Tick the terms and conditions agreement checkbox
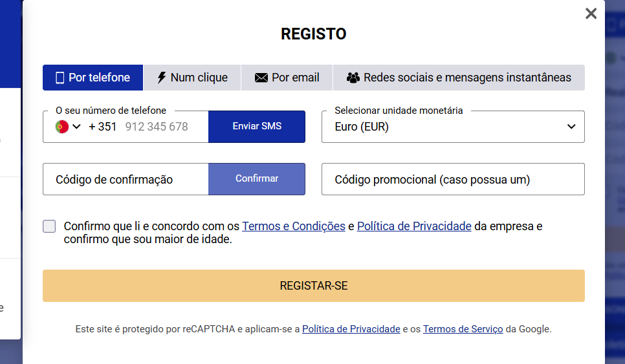This screenshot has width=625, height=364. (50, 226)
